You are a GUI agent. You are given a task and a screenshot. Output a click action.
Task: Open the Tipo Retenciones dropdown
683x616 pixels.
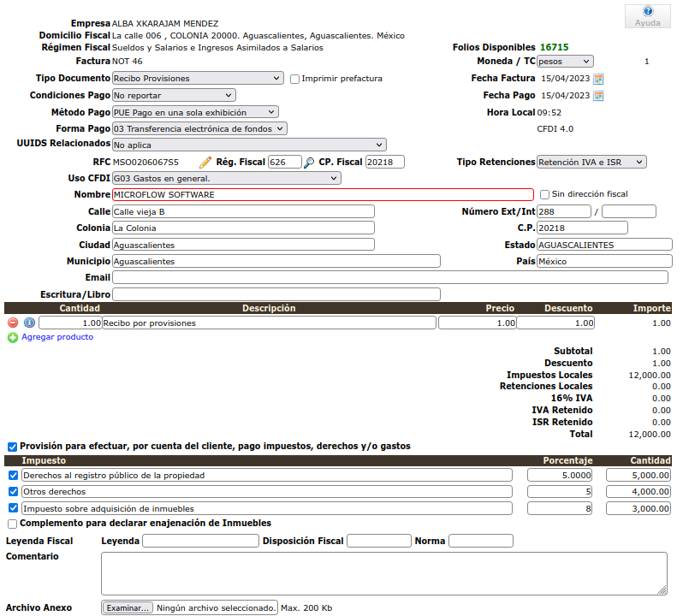pyautogui.click(x=591, y=162)
